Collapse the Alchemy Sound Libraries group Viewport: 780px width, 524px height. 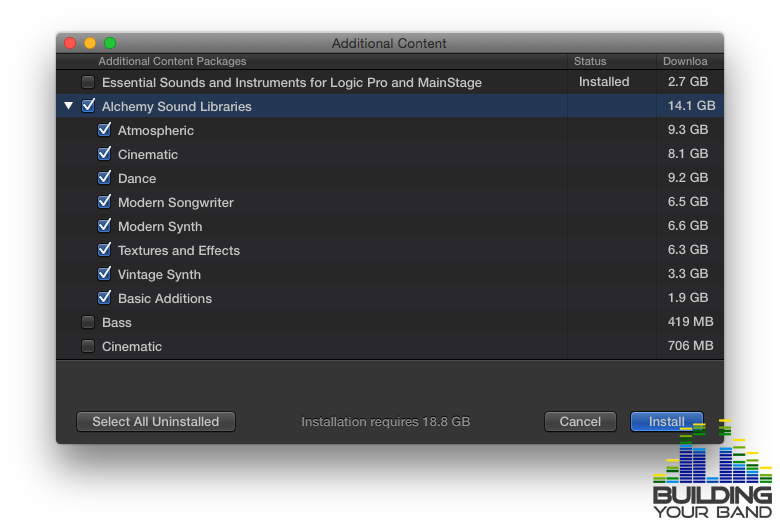click(x=69, y=105)
